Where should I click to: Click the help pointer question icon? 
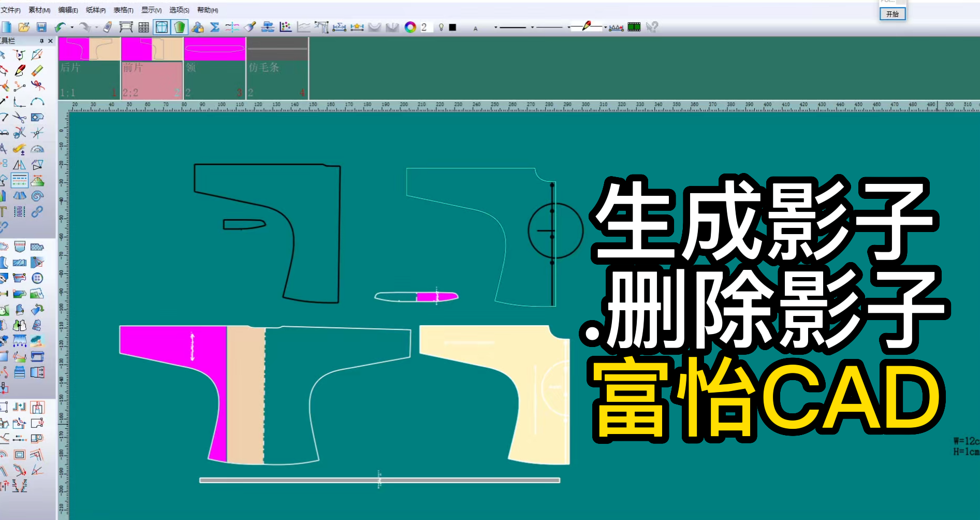coord(652,27)
